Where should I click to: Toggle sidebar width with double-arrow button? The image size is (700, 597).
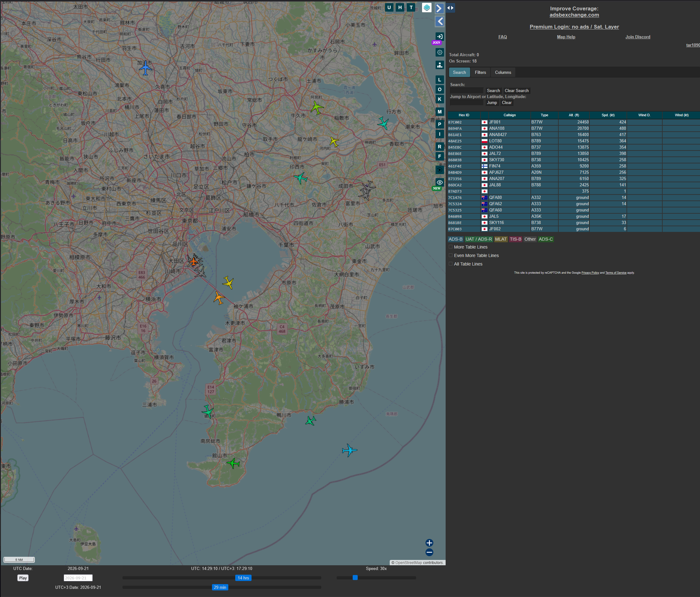[450, 8]
